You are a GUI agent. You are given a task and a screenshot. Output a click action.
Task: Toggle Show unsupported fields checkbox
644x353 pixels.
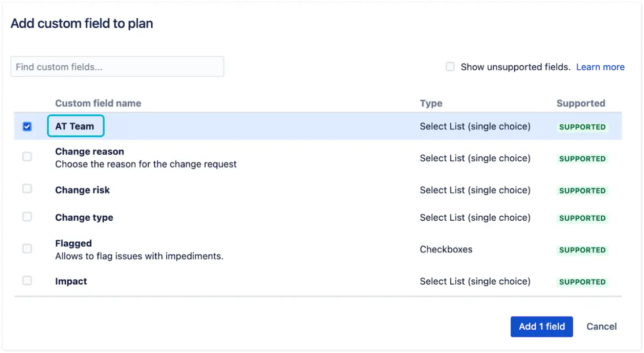(x=450, y=67)
